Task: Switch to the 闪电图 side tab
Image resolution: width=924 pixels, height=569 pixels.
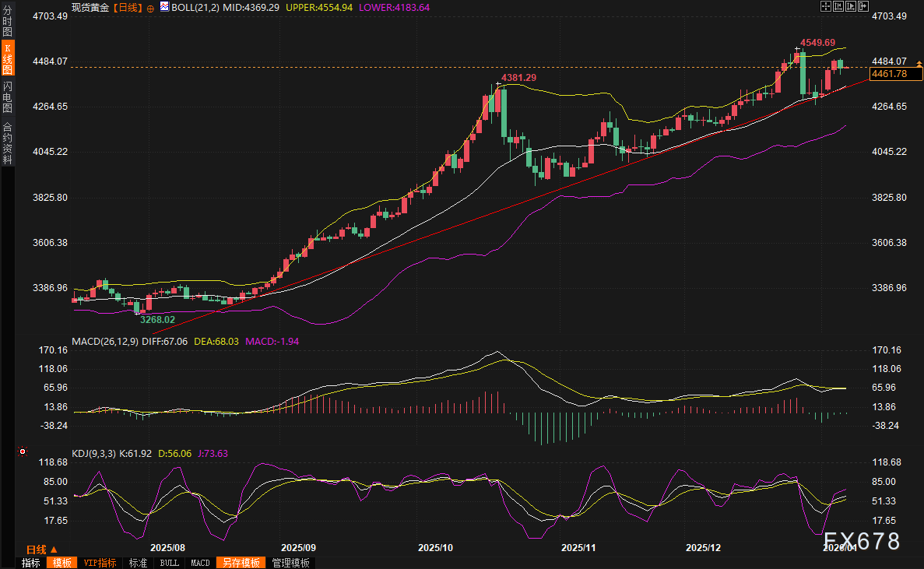Action: point(7,97)
